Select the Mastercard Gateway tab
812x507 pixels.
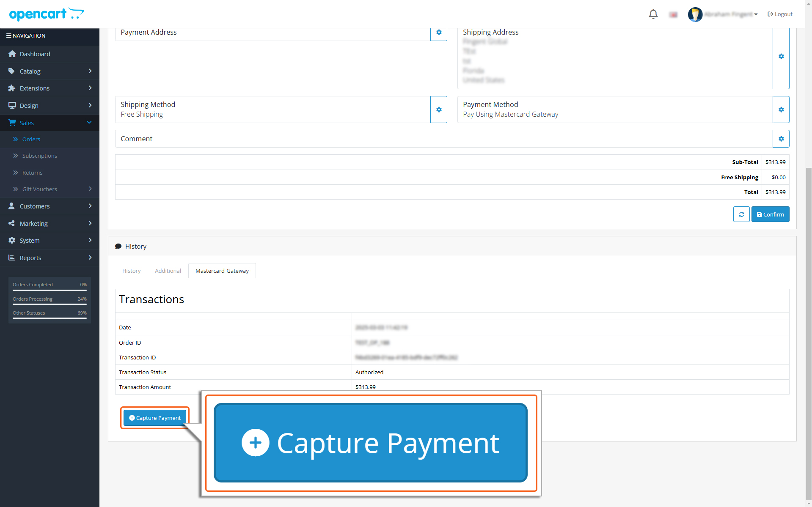click(222, 271)
